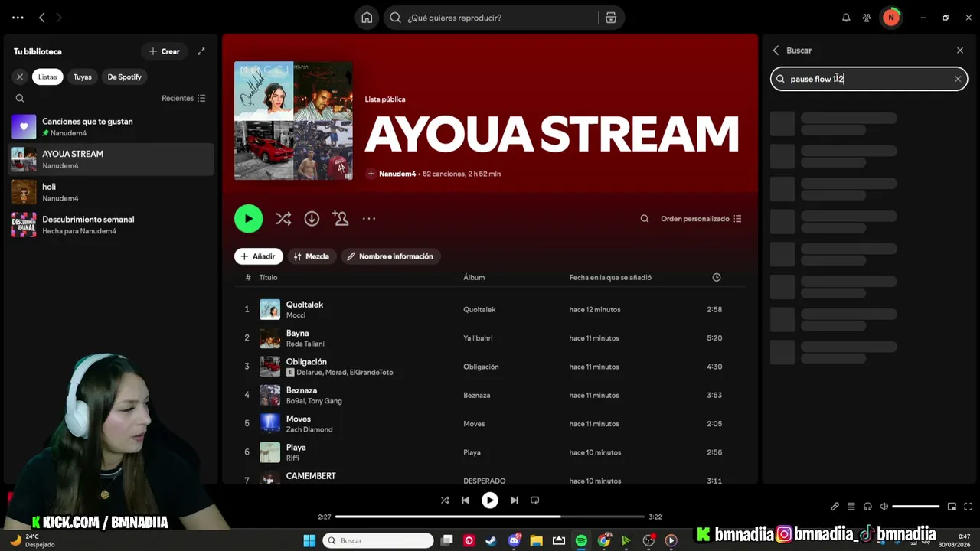Open the Beznaza album link

(477, 395)
